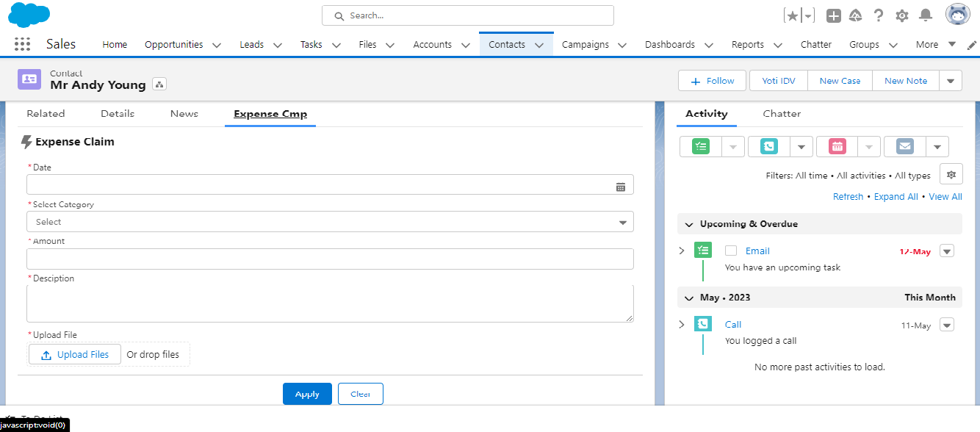Expand the Call activity details
Viewport: 980px width, 432px height.
[682, 324]
